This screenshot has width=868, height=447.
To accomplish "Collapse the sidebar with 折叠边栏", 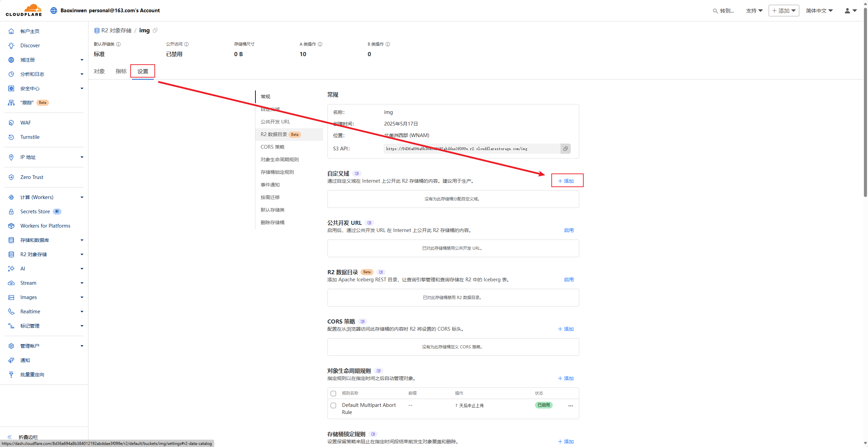I will (x=23, y=437).
